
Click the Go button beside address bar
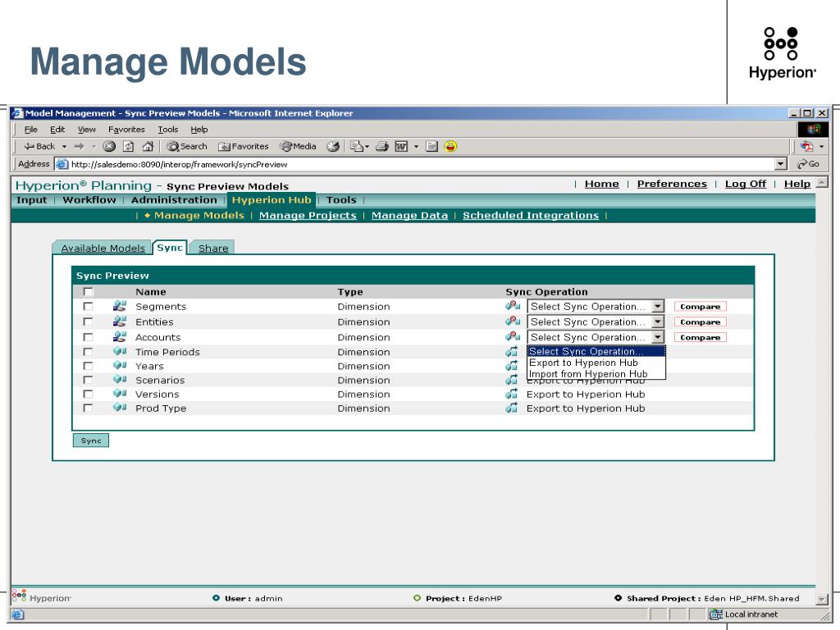coord(808,164)
